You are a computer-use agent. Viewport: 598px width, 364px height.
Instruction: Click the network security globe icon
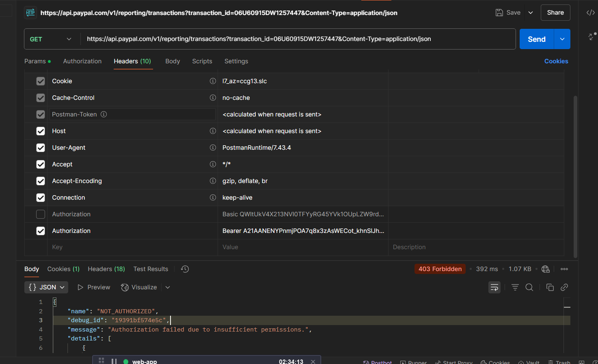(546, 269)
